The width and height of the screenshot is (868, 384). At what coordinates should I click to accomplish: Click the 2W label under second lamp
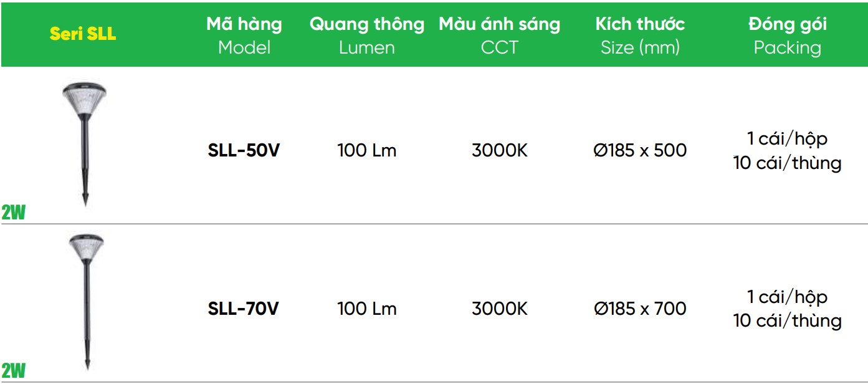pos(13,371)
